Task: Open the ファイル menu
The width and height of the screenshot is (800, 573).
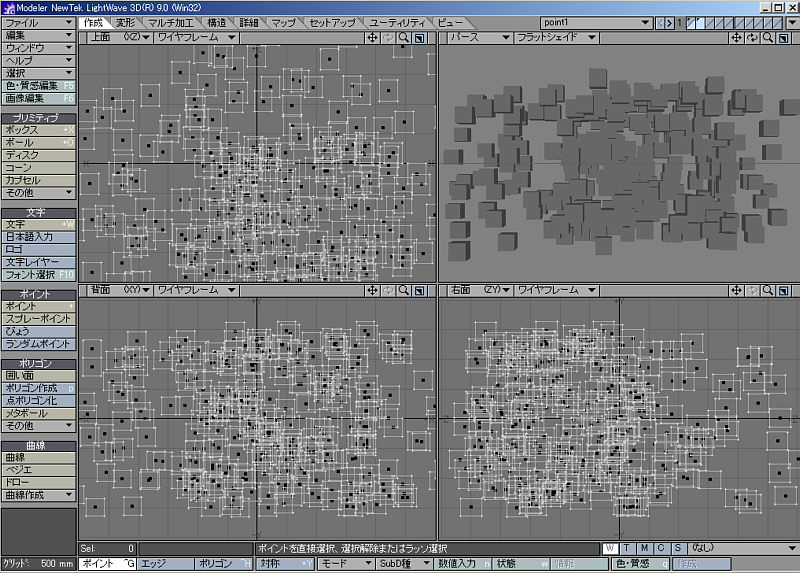Action: [x=38, y=21]
